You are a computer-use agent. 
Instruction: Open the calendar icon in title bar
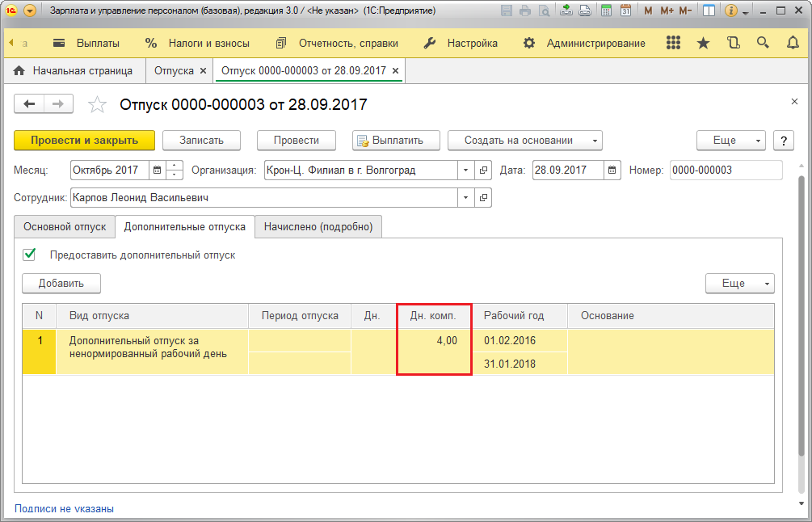tap(625, 11)
